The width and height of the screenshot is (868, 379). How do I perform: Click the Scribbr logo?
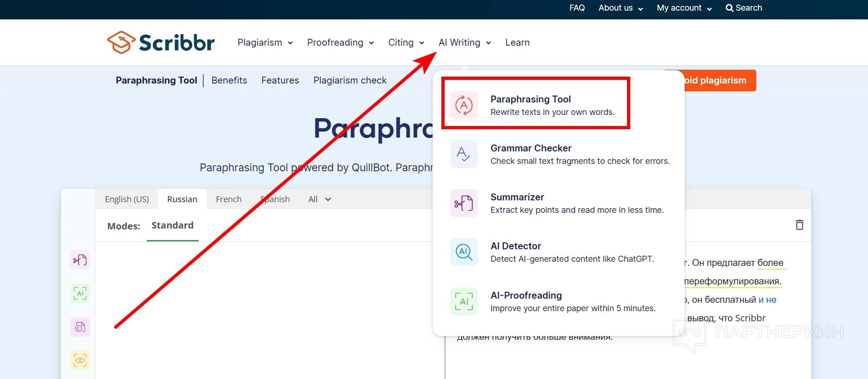coord(161,42)
